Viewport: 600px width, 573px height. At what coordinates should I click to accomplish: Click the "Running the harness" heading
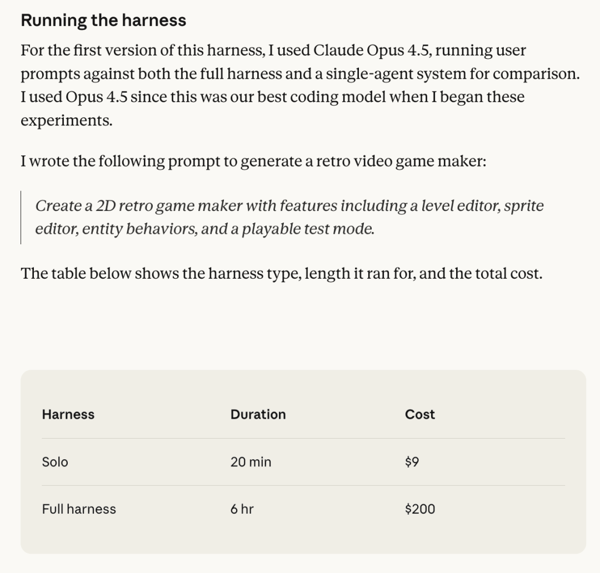click(x=103, y=20)
